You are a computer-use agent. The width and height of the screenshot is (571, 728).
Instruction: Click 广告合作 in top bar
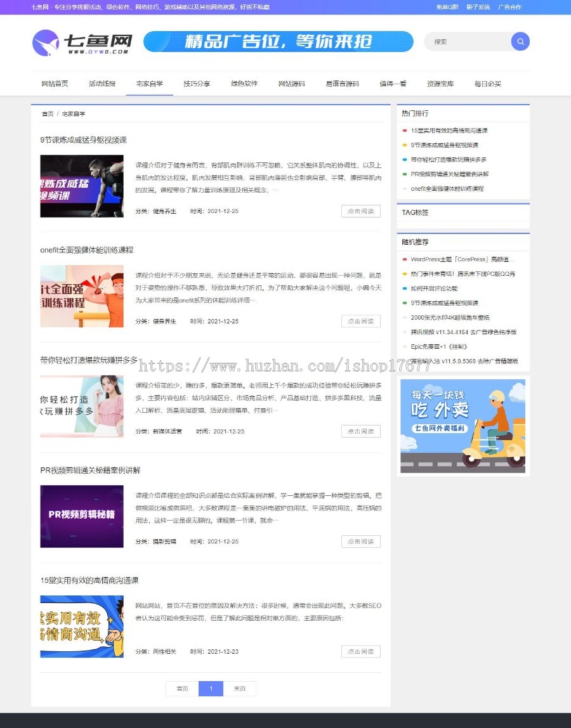509,7
